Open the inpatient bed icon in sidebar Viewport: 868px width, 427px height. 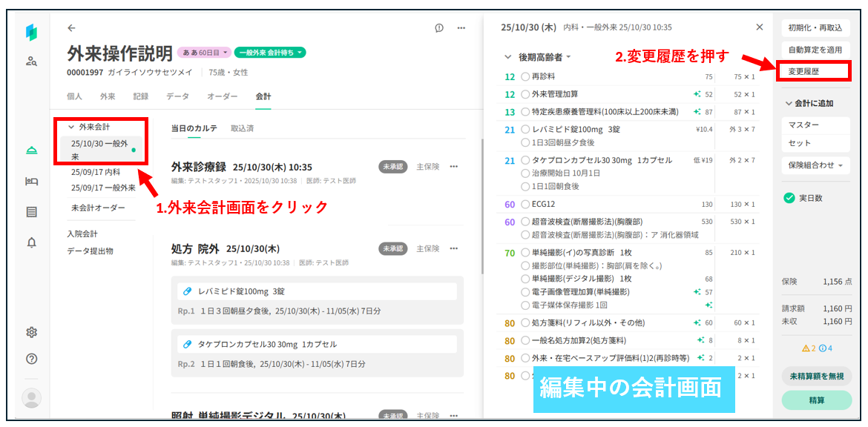(x=31, y=181)
